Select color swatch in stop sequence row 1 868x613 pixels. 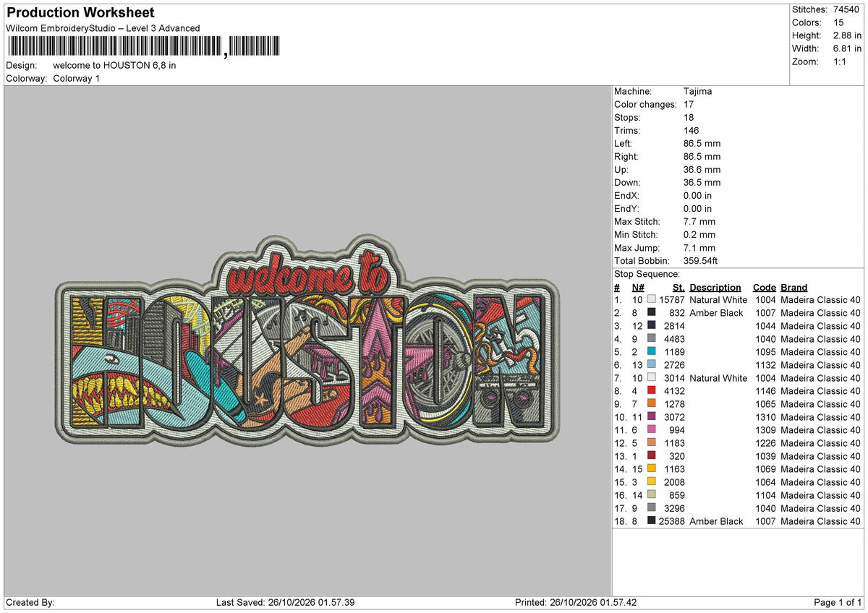[x=652, y=299]
